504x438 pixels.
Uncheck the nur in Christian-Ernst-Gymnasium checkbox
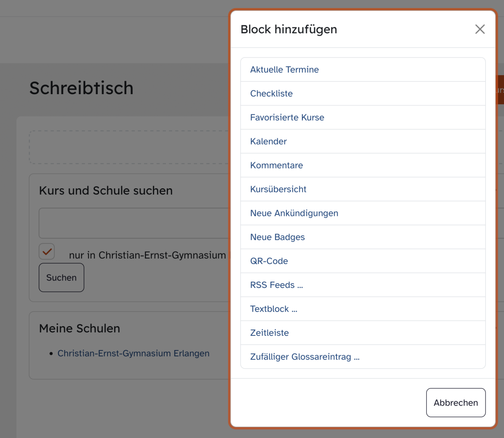pyautogui.click(x=47, y=251)
